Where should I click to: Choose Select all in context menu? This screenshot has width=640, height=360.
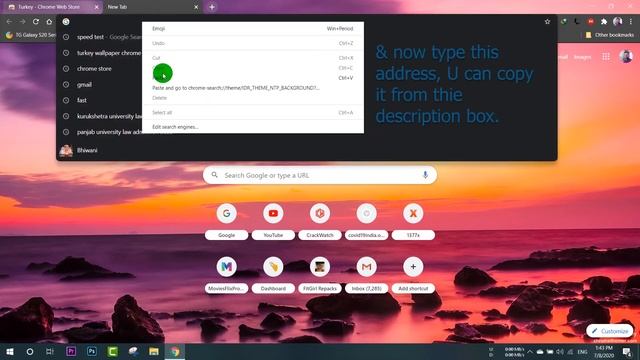(x=253, y=113)
